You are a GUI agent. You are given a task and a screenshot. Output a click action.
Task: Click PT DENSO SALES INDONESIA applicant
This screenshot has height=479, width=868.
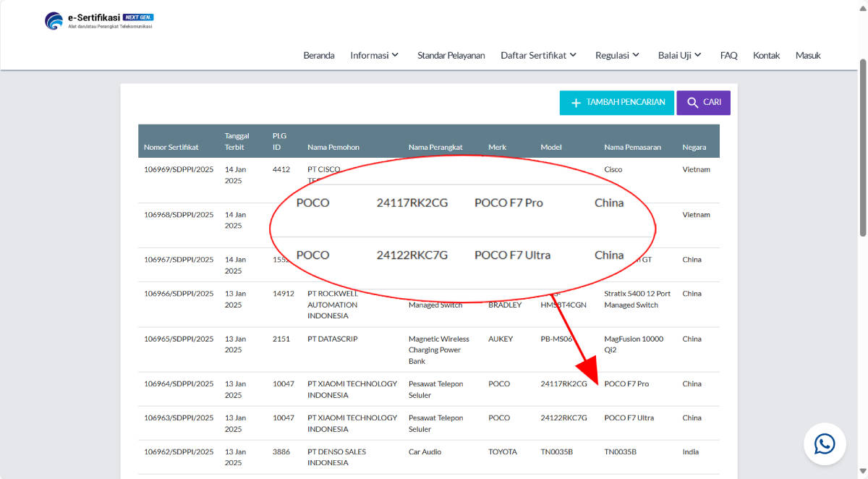point(337,457)
